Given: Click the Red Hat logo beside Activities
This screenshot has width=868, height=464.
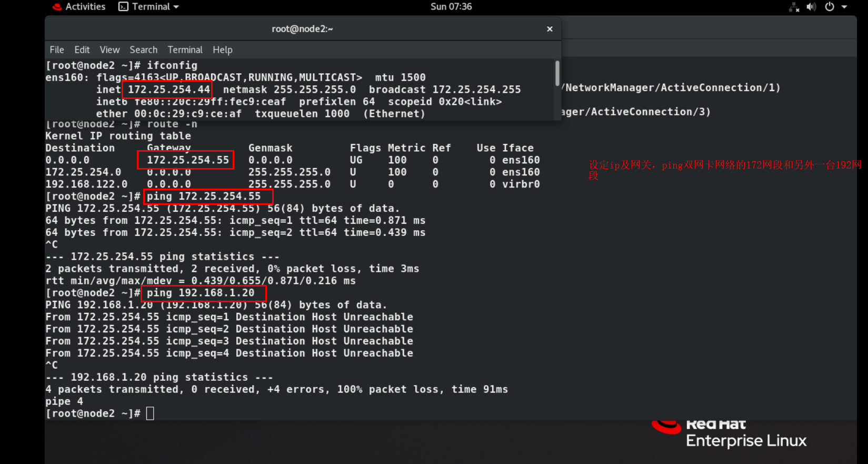Looking at the screenshot, I should click(57, 7).
